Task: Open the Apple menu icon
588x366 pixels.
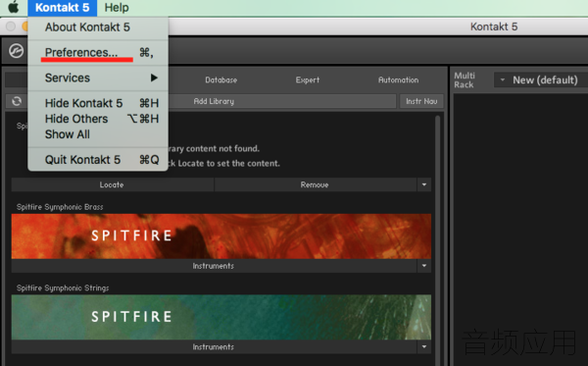Action: point(14,7)
